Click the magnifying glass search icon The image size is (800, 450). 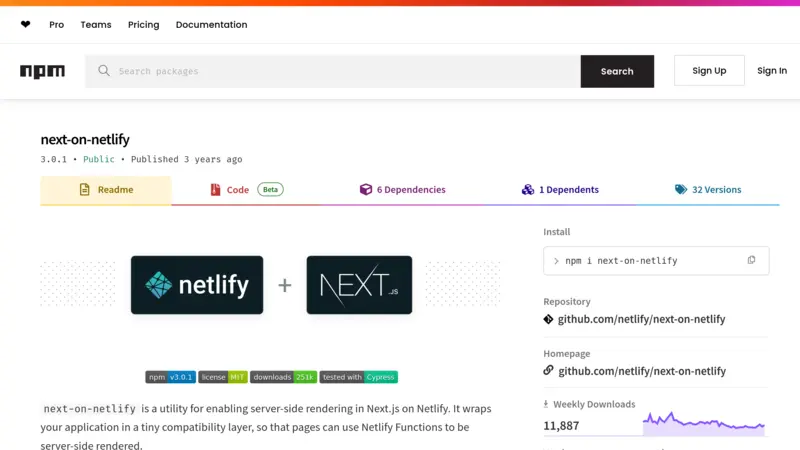pos(104,70)
